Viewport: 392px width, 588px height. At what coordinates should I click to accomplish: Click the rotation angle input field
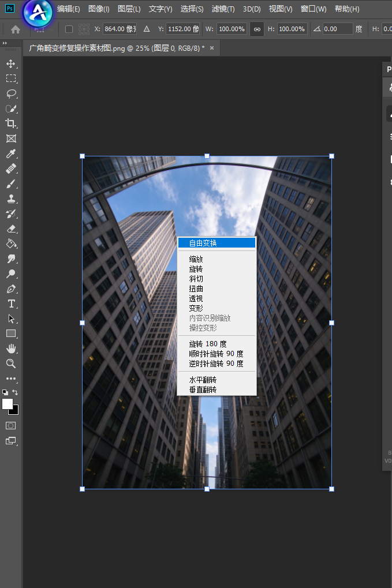click(x=338, y=29)
